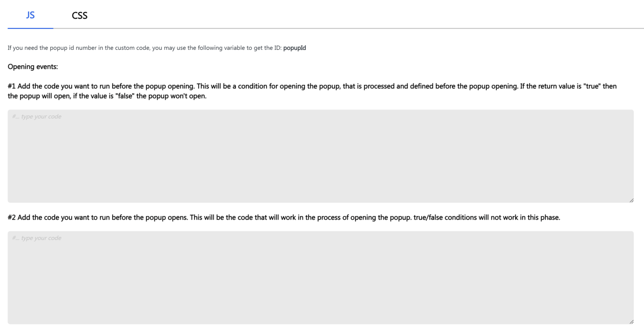Image resolution: width=644 pixels, height=330 pixels.
Task: Focus the #1 popup opening condition code box
Action: [x=321, y=156]
